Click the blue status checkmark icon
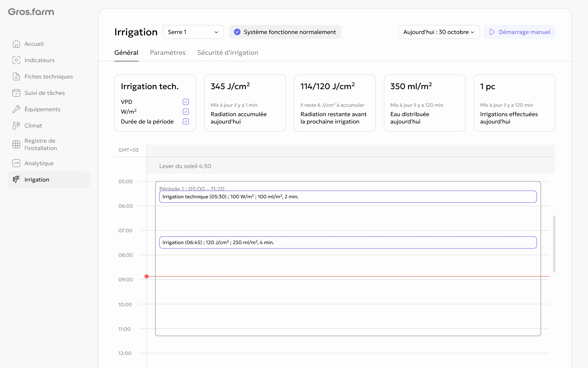The image size is (588, 368). pyautogui.click(x=237, y=32)
